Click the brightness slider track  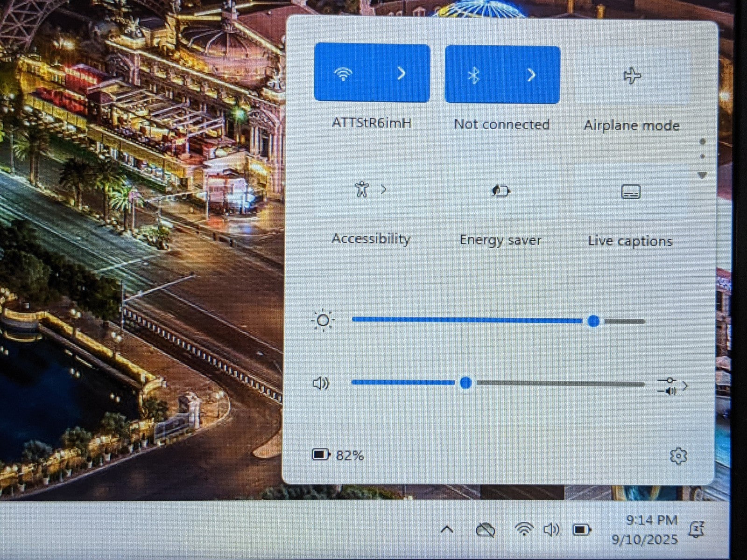[x=467, y=321]
